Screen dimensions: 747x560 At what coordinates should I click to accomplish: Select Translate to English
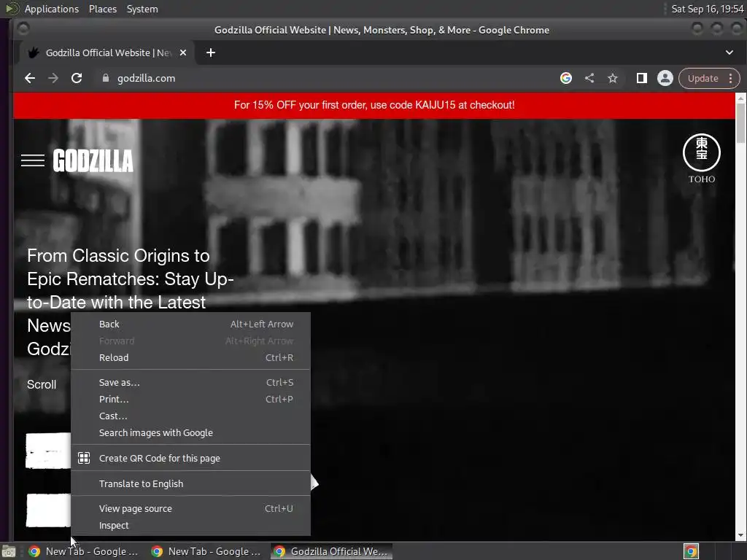190,483
